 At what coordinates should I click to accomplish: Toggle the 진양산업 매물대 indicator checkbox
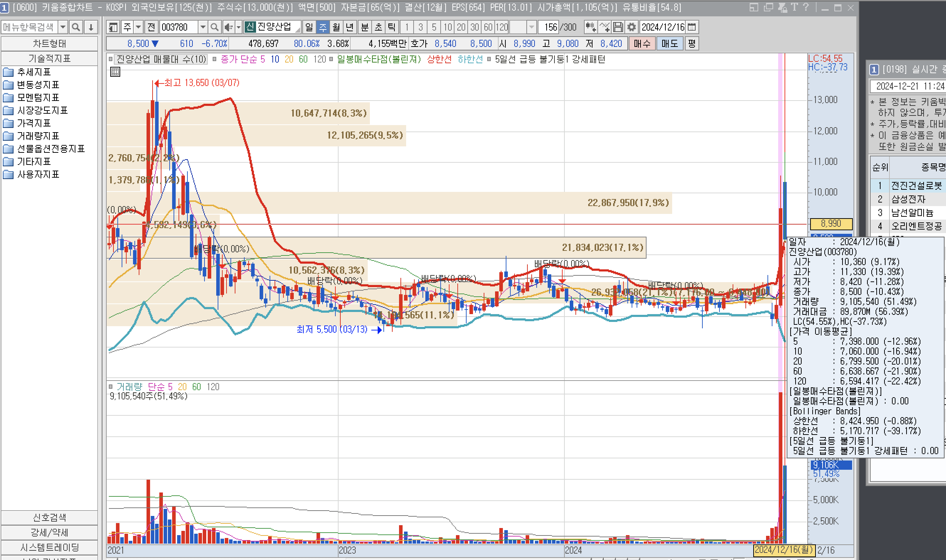pos(111,59)
